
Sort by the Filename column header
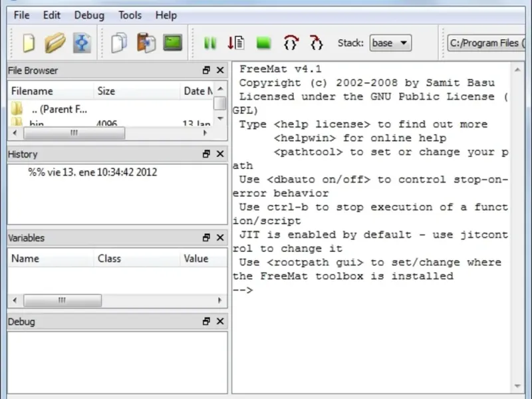(x=51, y=91)
